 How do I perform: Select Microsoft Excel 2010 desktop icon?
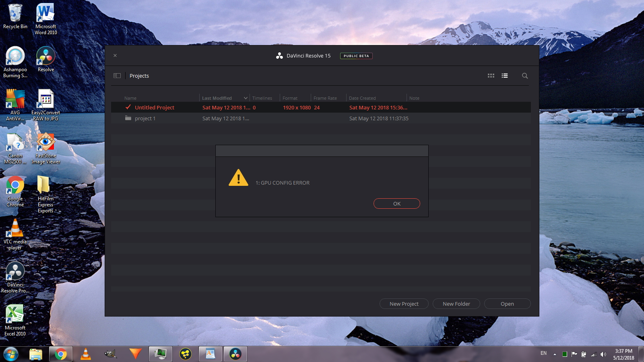click(15, 320)
